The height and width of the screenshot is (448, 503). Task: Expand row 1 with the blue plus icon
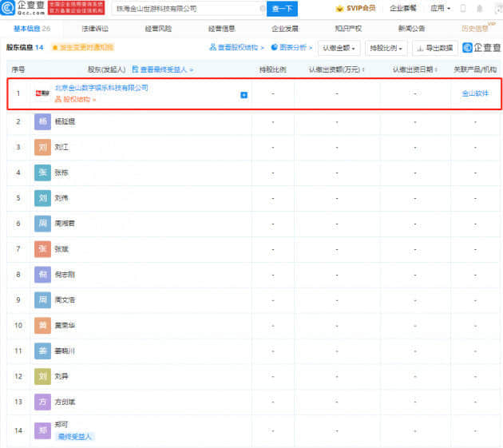point(244,95)
